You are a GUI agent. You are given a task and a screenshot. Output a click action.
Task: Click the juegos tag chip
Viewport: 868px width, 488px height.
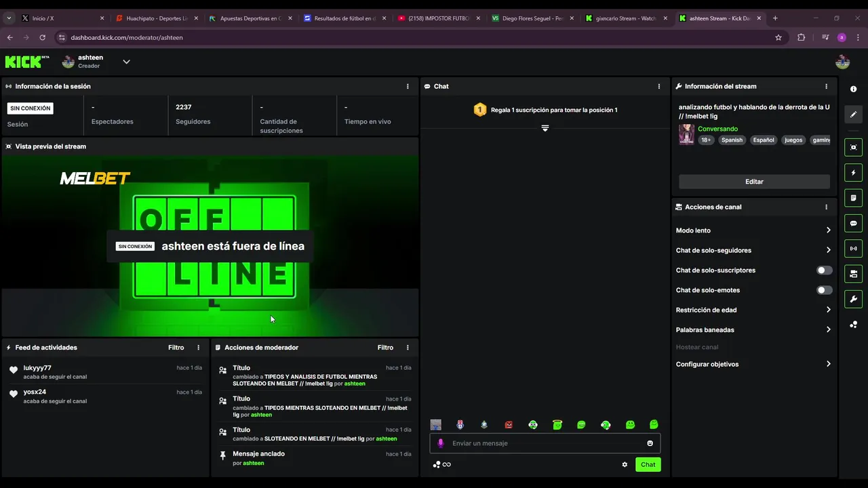click(793, 140)
